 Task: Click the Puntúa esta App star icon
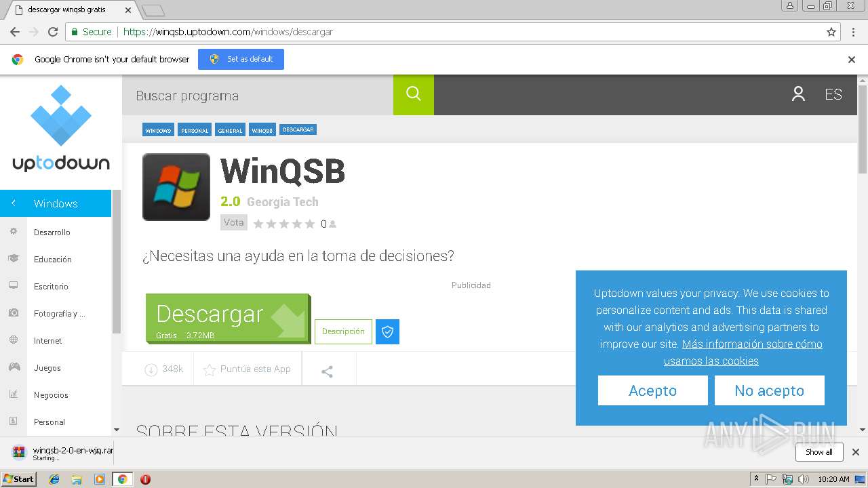210,369
